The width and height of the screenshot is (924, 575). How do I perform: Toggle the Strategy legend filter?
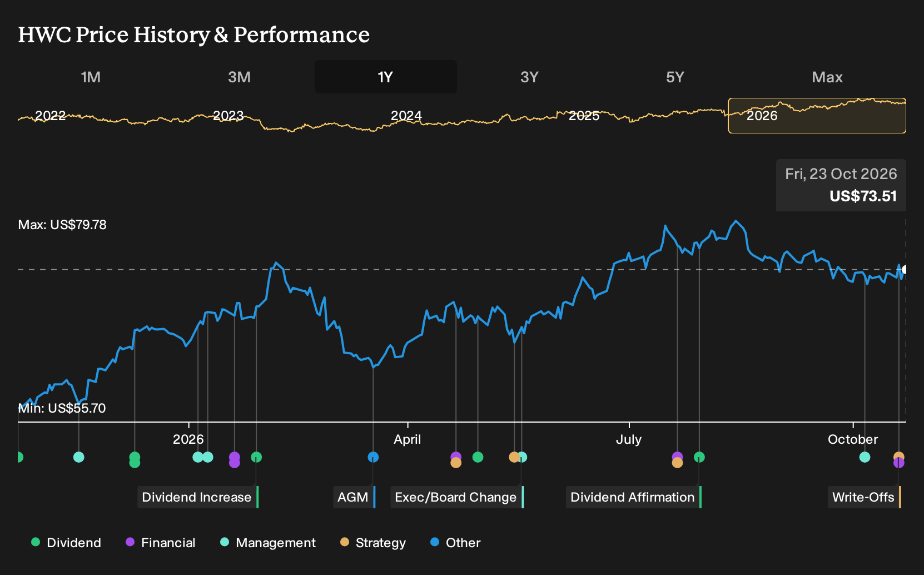point(373,543)
